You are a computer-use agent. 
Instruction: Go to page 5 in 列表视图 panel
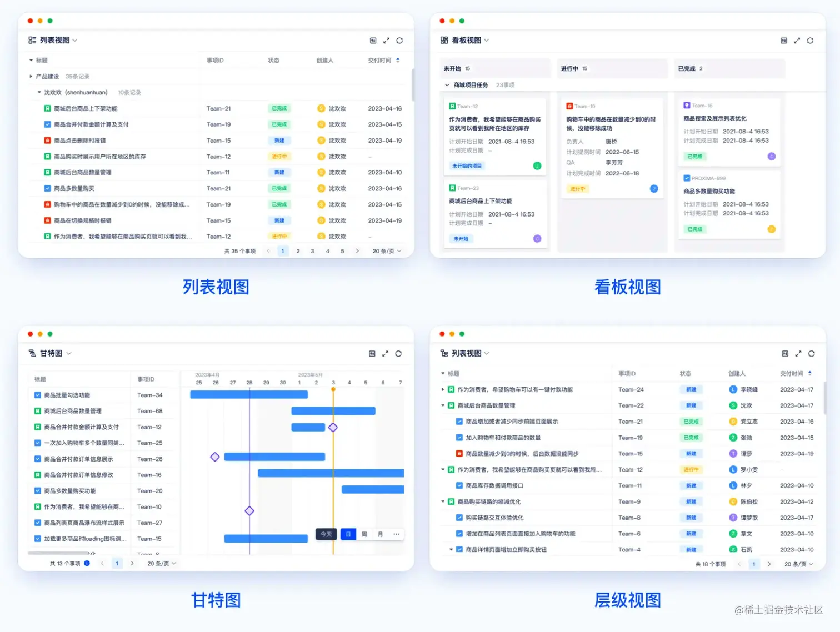click(342, 251)
